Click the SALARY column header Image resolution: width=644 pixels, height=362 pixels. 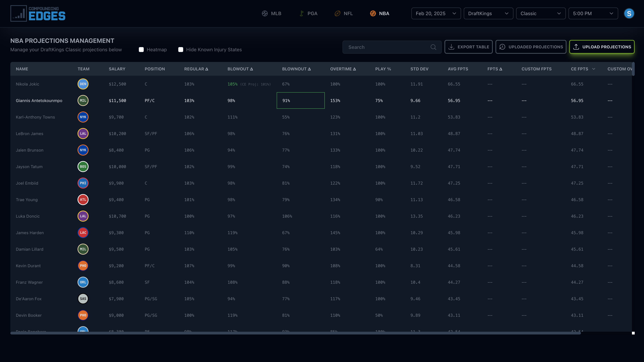pos(117,69)
